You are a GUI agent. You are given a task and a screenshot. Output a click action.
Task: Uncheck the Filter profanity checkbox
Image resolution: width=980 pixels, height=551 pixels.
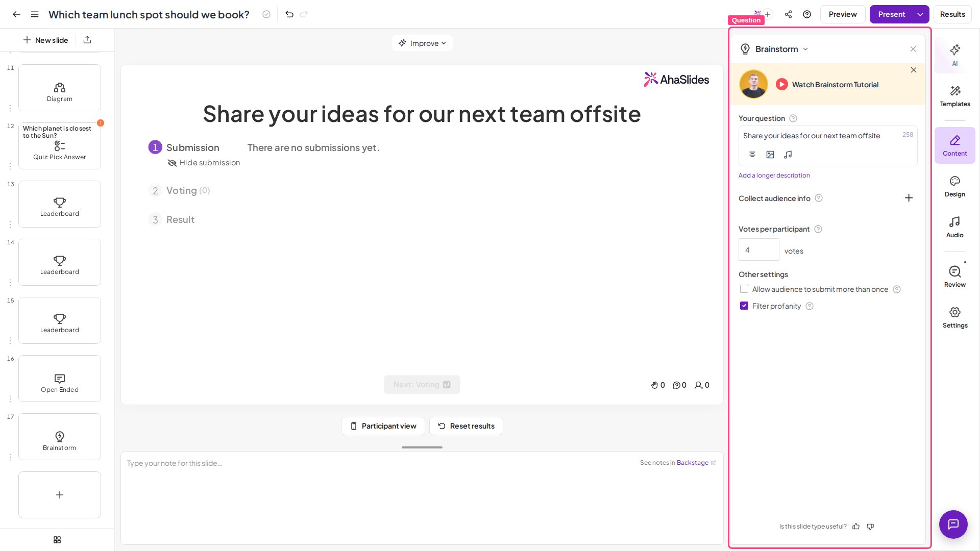(x=744, y=306)
